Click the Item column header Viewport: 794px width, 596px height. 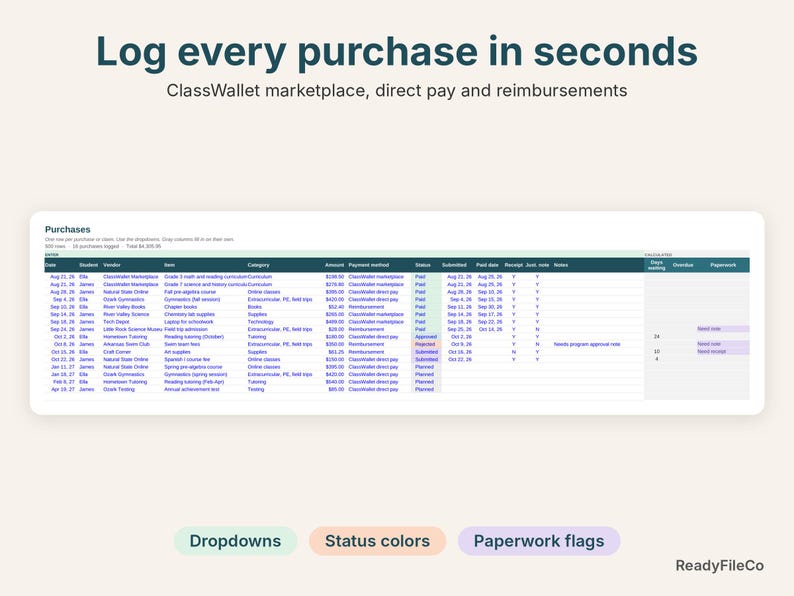click(x=169, y=265)
